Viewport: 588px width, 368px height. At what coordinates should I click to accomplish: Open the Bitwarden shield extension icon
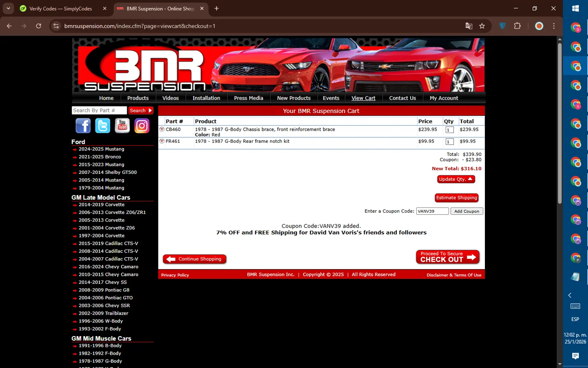[x=503, y=26]
